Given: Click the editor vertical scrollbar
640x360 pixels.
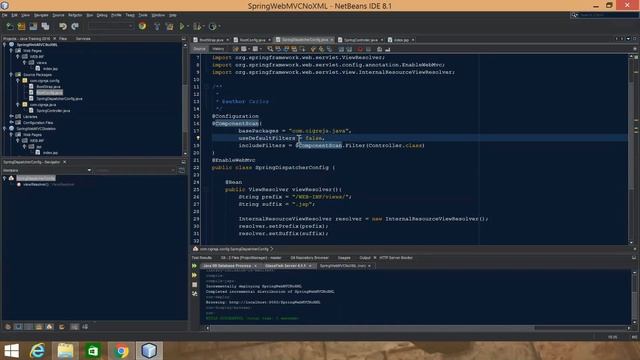Looking at the screenshot, I should coord(630,149).
